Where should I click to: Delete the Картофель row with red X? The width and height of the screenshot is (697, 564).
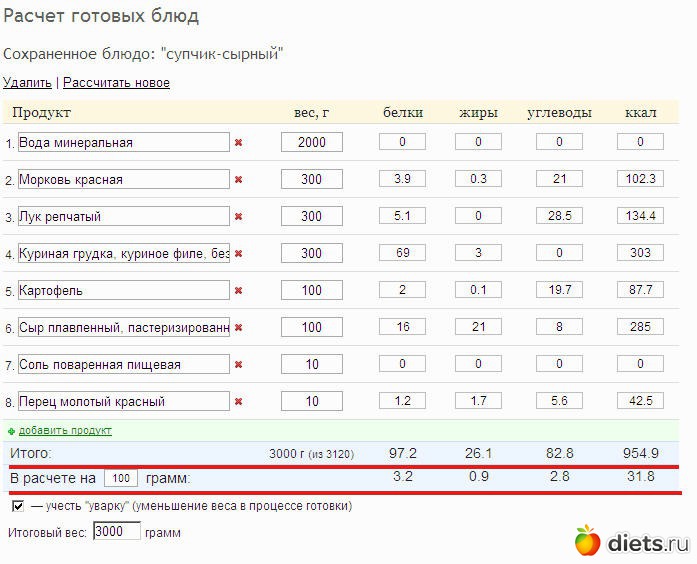coord(238,291)
